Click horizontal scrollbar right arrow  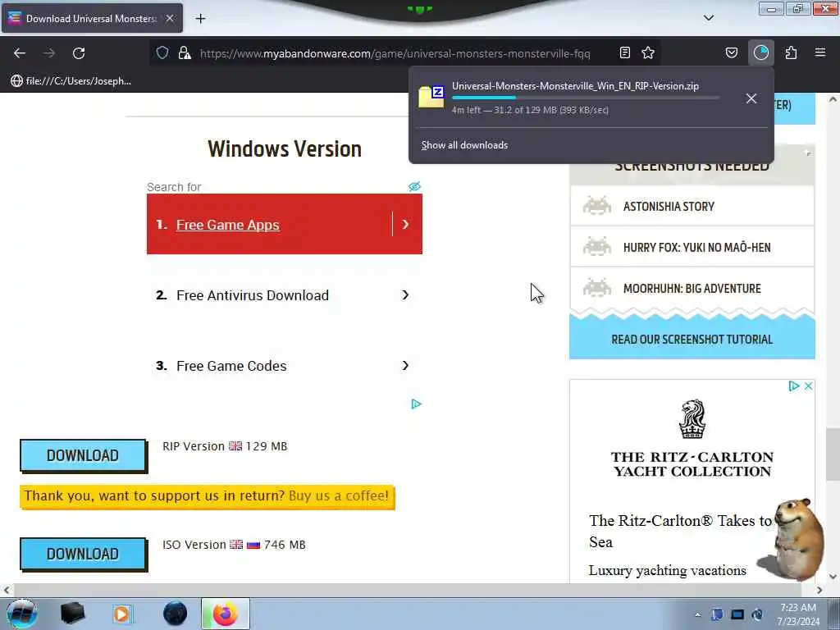819,590
